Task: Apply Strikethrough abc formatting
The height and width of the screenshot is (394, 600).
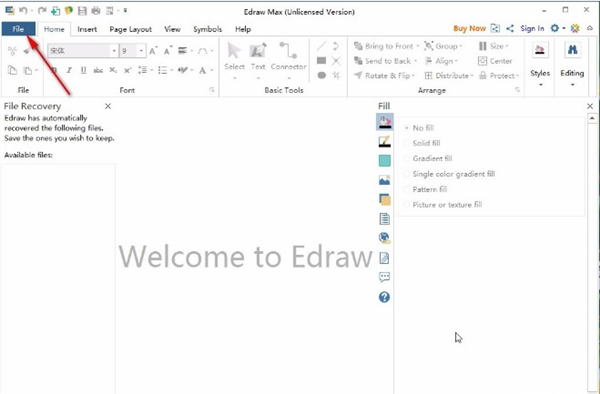Action: (98, 70)
